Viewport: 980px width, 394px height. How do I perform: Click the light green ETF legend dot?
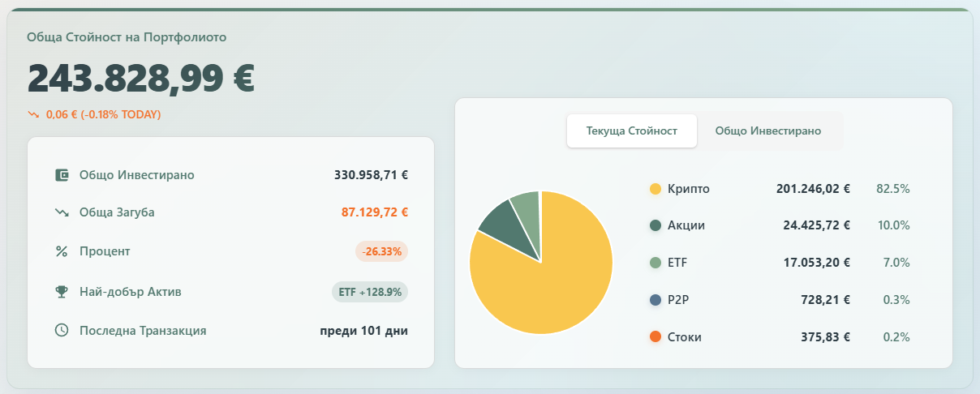coord(655,263)
